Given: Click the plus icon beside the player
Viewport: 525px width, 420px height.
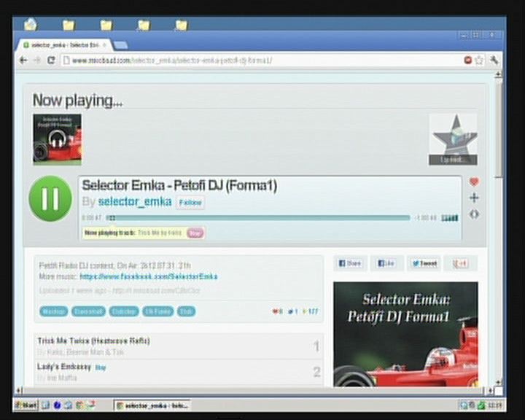Looking at the screenshot, I should pyautogui.click(x=474, y=198).
